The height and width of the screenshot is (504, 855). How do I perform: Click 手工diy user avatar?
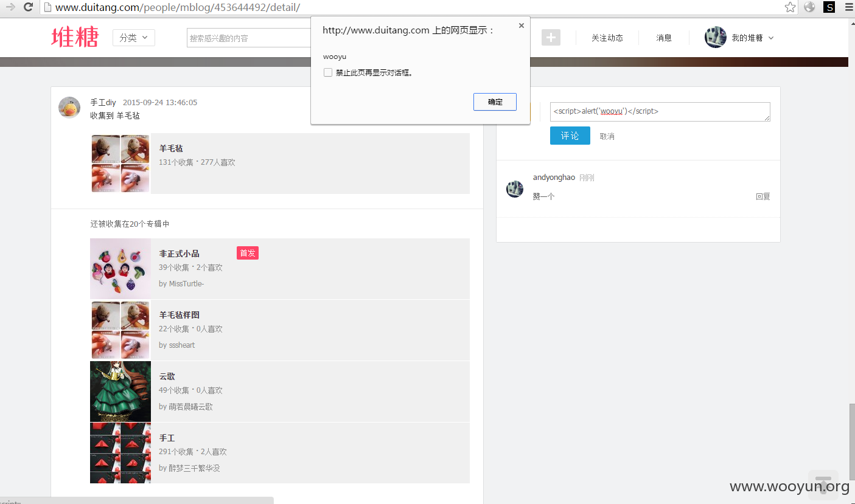pyautogui.click(x=69, y=108)
